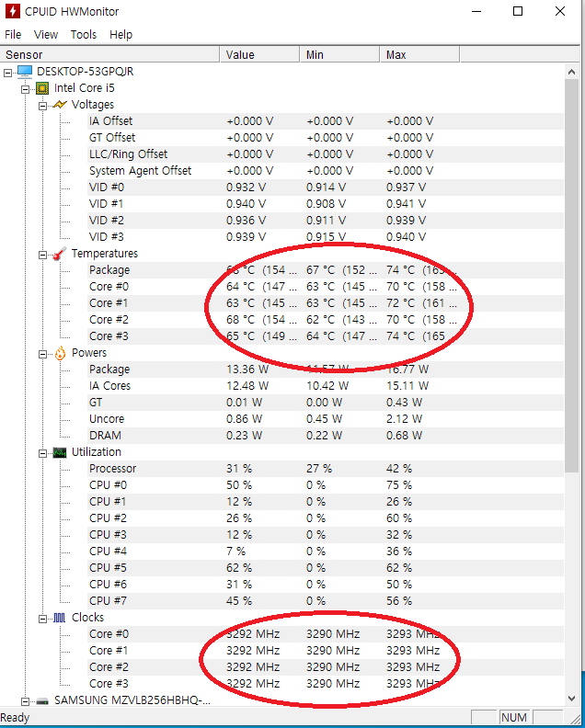Click the Voltages lightning icon
585x728 pixels.
coord(60,105)
